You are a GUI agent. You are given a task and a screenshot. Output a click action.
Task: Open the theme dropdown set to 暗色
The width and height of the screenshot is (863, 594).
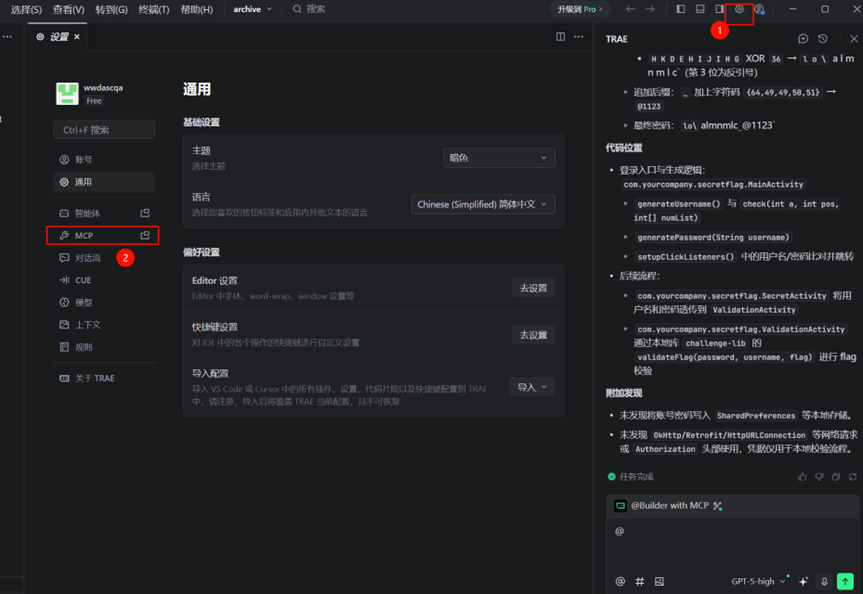pos(498,157)
